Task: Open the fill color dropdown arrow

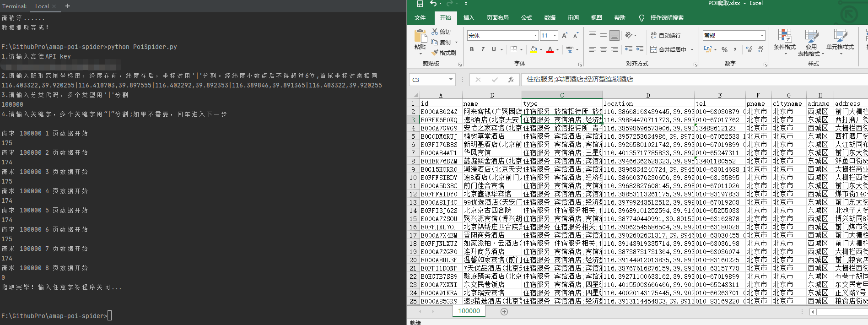Action: click(541, 49)
